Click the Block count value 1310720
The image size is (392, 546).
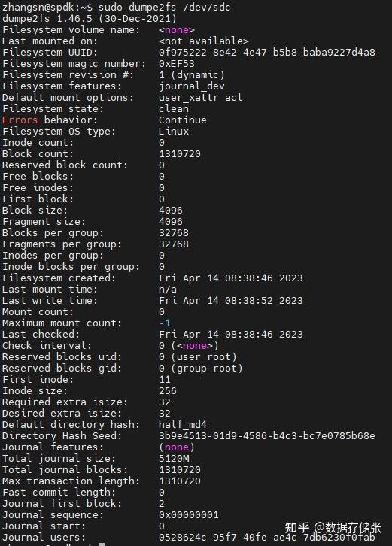point(180,153)
